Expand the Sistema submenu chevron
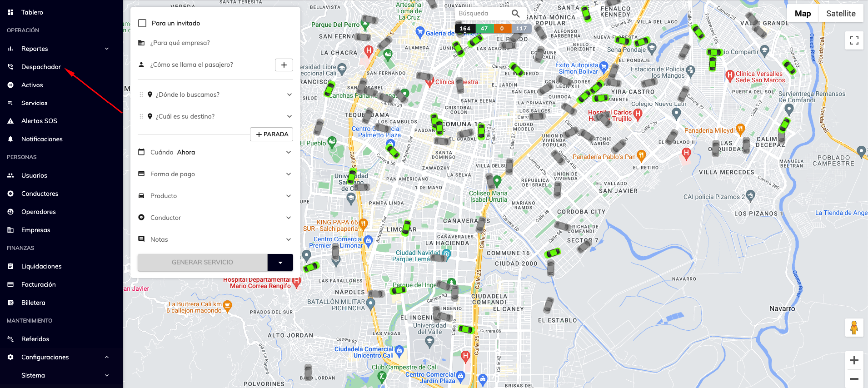 point(107,375)
